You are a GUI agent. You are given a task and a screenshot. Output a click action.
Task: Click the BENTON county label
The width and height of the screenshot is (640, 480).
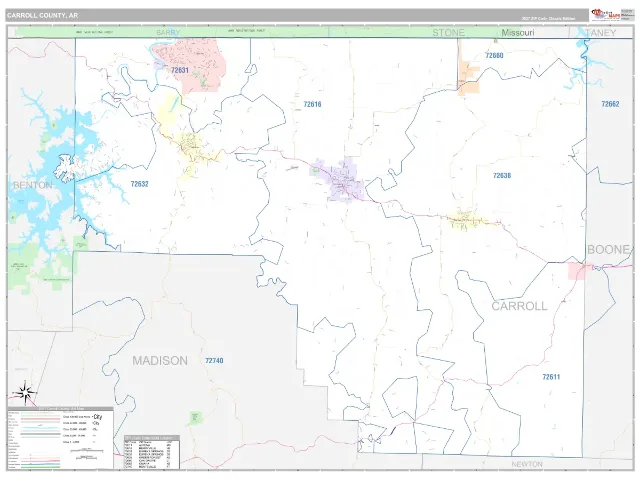tap(33, 185)
